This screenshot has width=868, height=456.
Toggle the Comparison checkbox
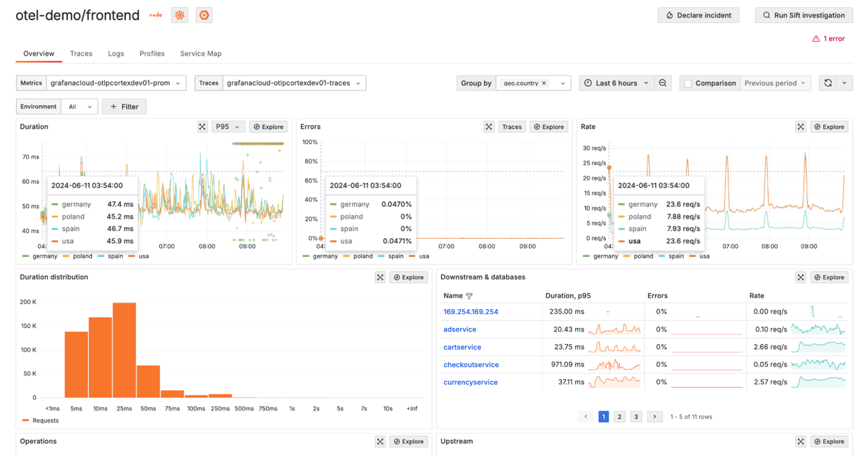click(688, 83)
